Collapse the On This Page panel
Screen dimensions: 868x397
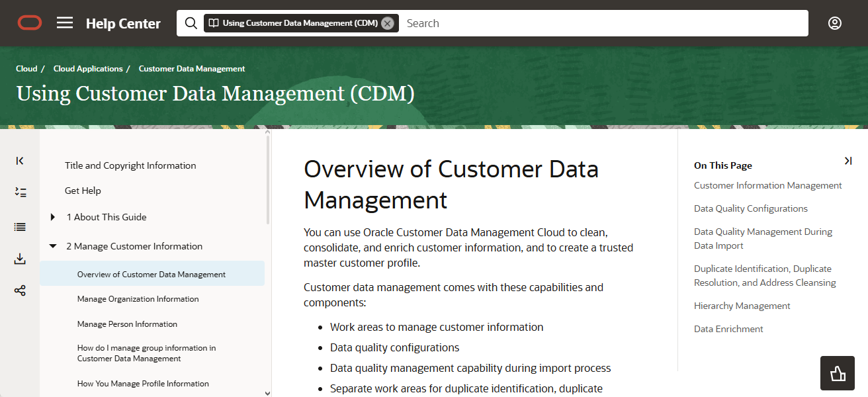click(x=847, y=160)
